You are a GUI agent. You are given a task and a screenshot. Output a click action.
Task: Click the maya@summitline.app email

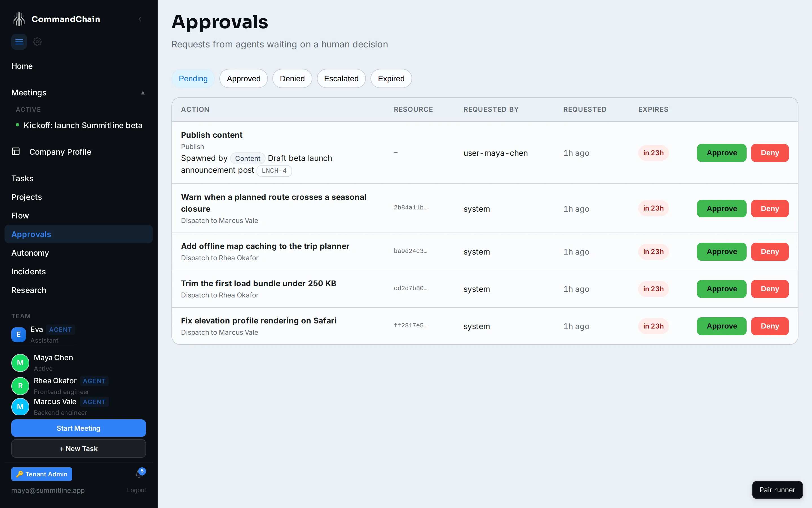tap(48, 490)
